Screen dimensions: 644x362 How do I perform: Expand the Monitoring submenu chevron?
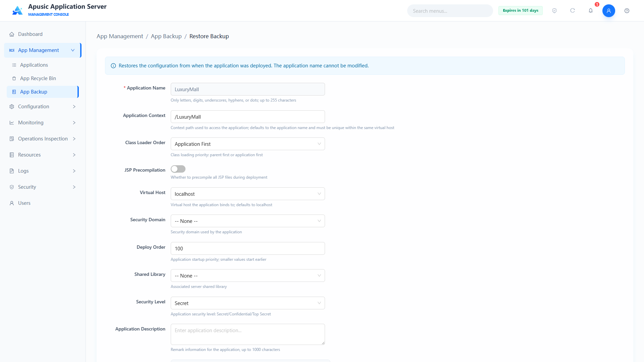[74, 123]
